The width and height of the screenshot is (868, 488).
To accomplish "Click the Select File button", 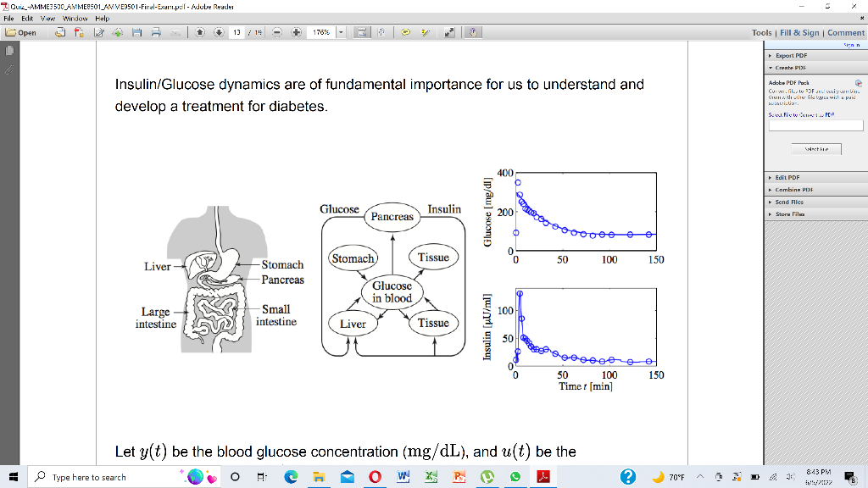I will (816, 149).
